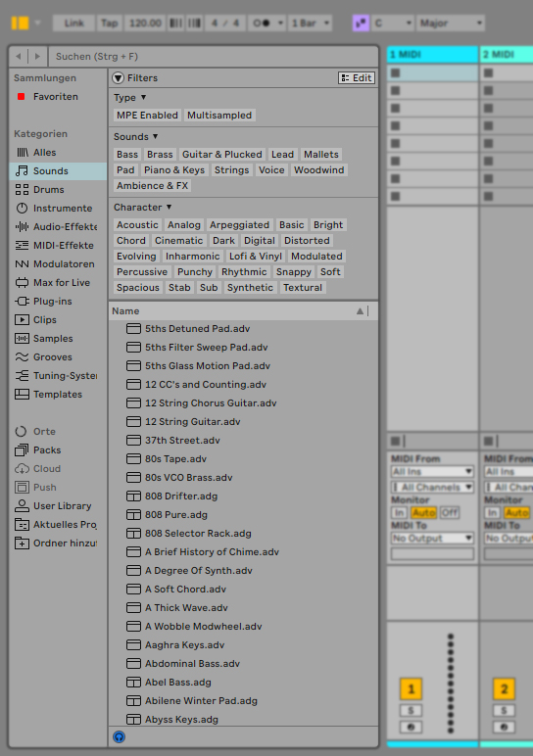Click the Modulatoren icon

(x=22, y=264)
